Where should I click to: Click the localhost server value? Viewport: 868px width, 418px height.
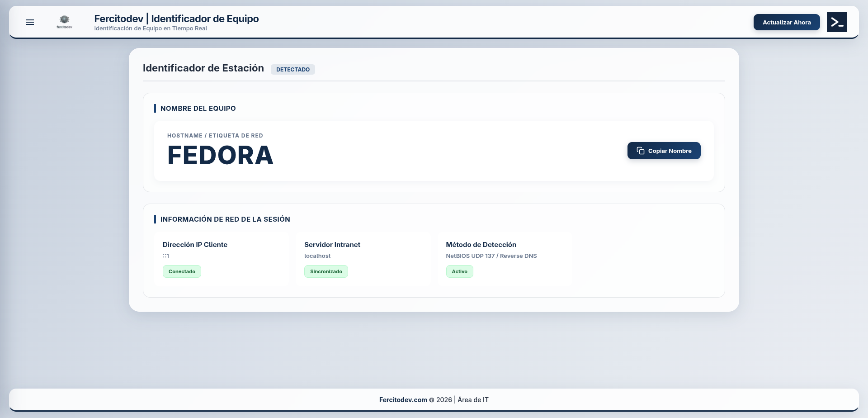point(317,256)
